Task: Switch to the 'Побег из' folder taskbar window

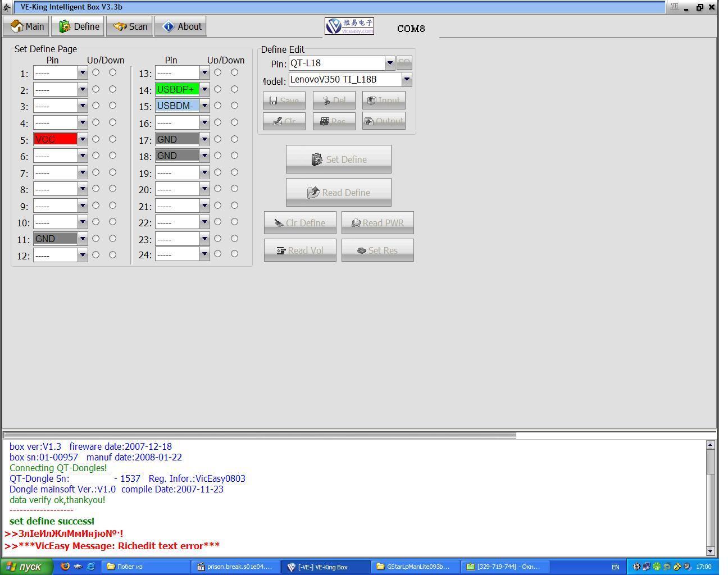Action: (x=145, y=567)
